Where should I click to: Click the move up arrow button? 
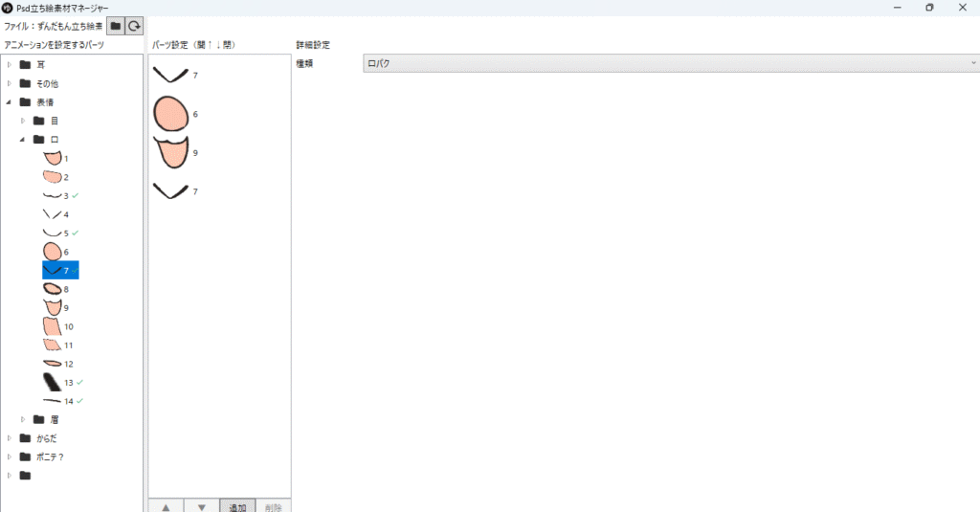point(166,506)
